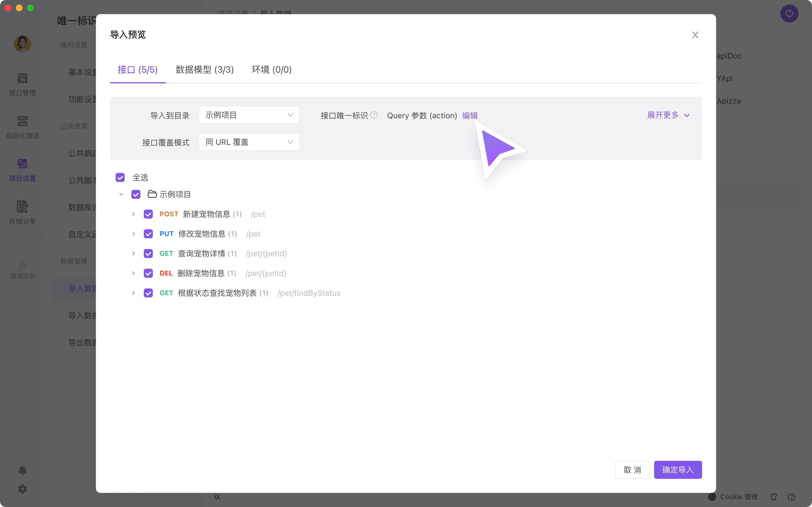This screenshot has width=812, height=507.
Task: Click the user avatar thumbnail
Action: (x=23, y=44)
